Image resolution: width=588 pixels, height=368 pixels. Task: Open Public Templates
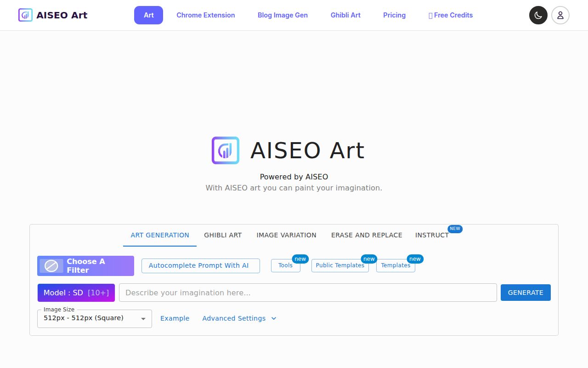[340, 265]
